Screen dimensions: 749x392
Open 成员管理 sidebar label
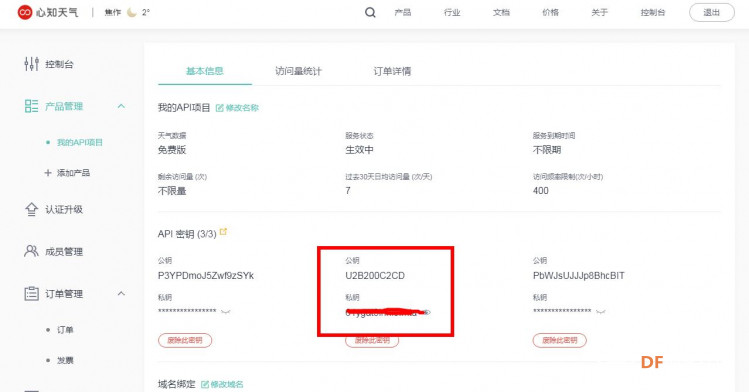(x=64, y=251)
